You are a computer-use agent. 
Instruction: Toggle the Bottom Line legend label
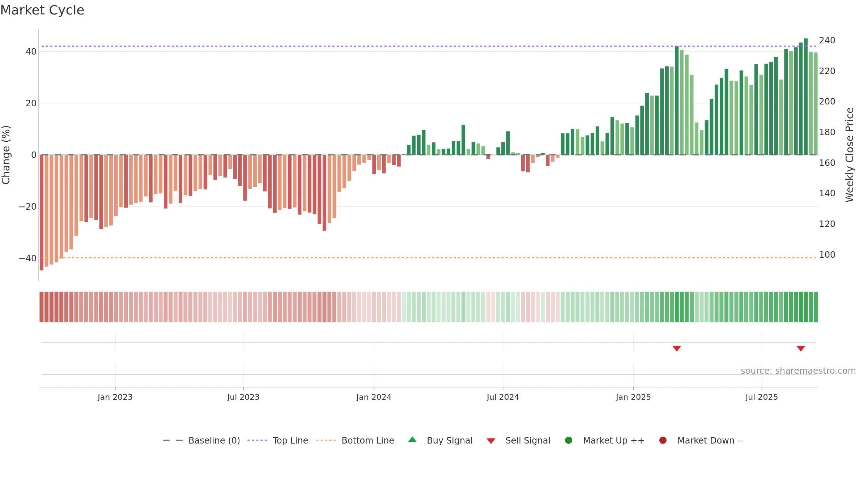(x=368, y=440)
